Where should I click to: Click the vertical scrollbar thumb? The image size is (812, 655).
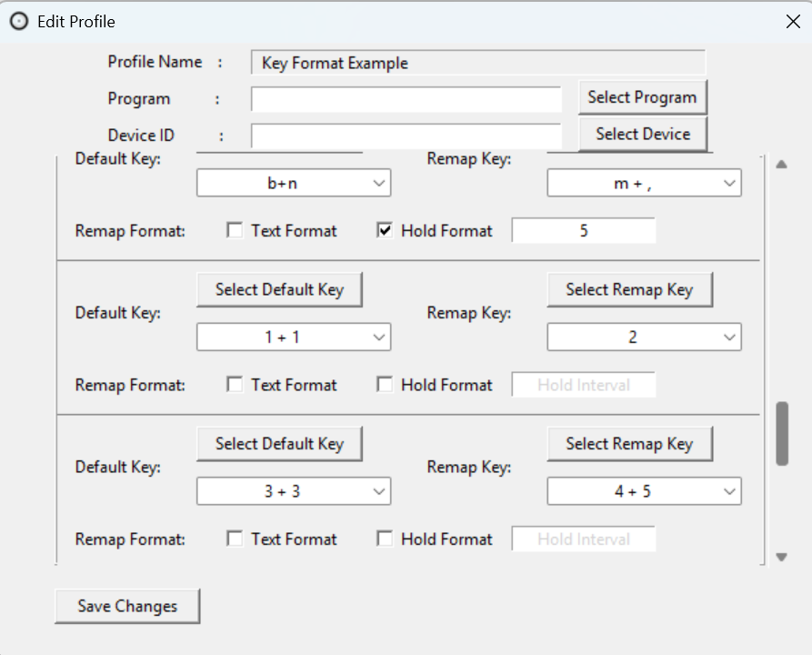(782, 433)
